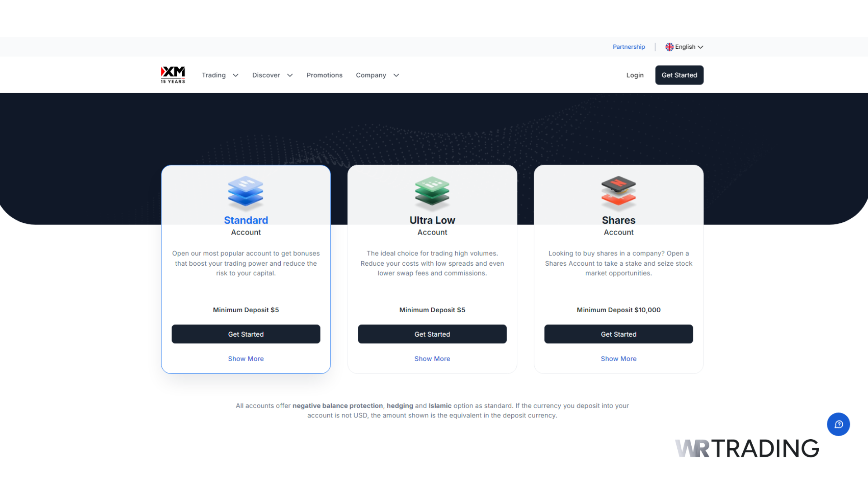Open the language selector chevron

[x=700, y=47]
